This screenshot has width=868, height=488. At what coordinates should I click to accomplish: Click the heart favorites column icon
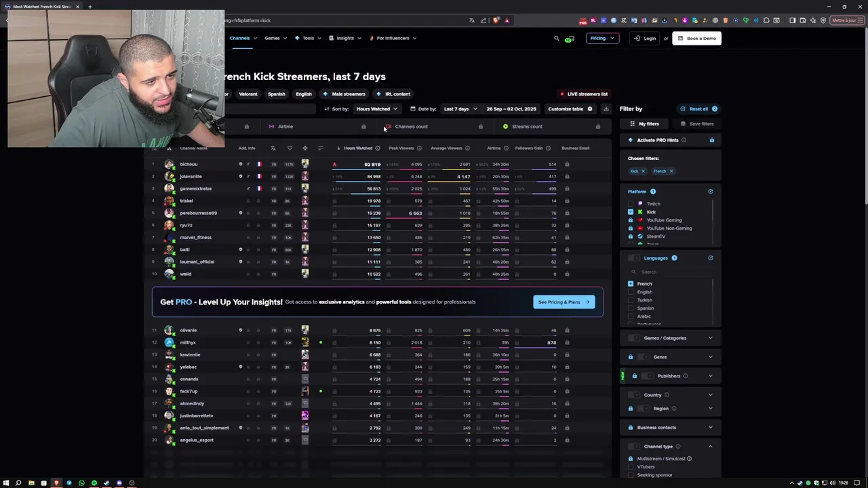click(x=290, y=148)
